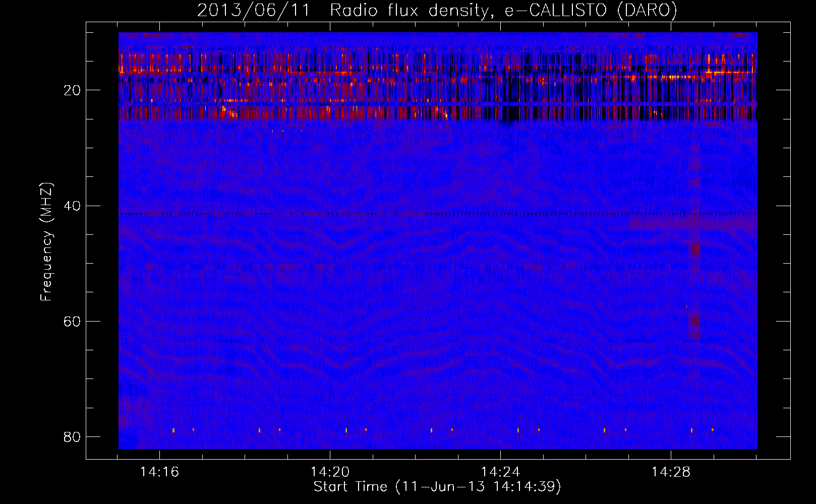Click the 14:20 time tick label
Screen dimensions: 816x504
(330, 472)
